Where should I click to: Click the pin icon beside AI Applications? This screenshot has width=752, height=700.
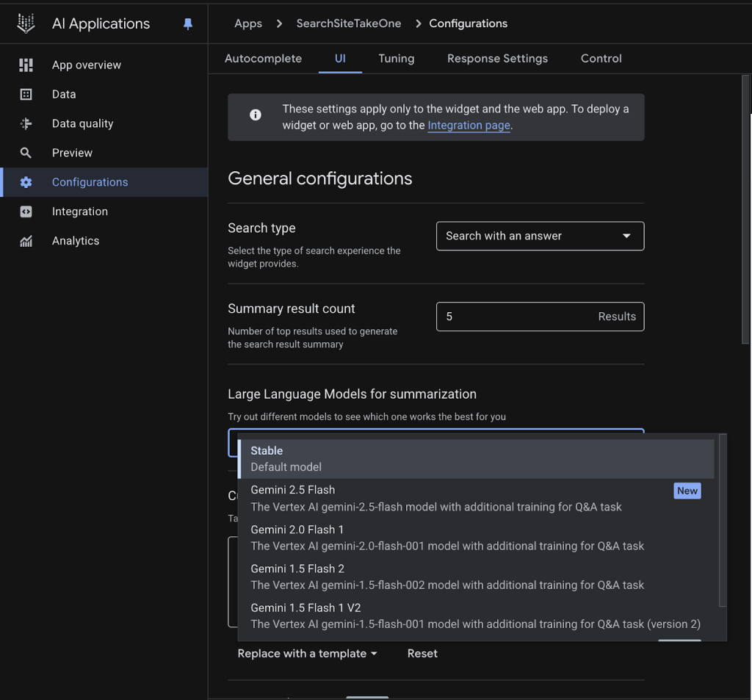[x=188, y=24]
